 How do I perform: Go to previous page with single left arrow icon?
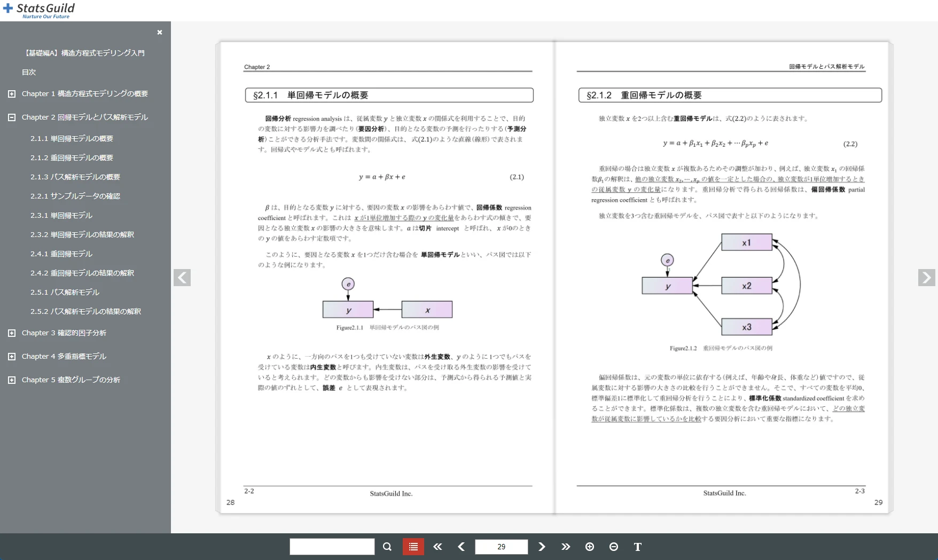pyautogui.click(x=461, y=547)
